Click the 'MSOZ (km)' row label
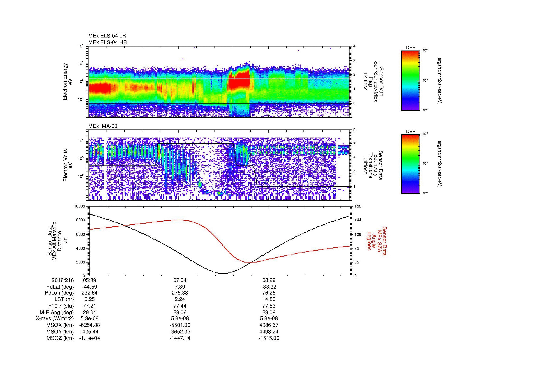555x392 pixels. (x=60, y=338)
